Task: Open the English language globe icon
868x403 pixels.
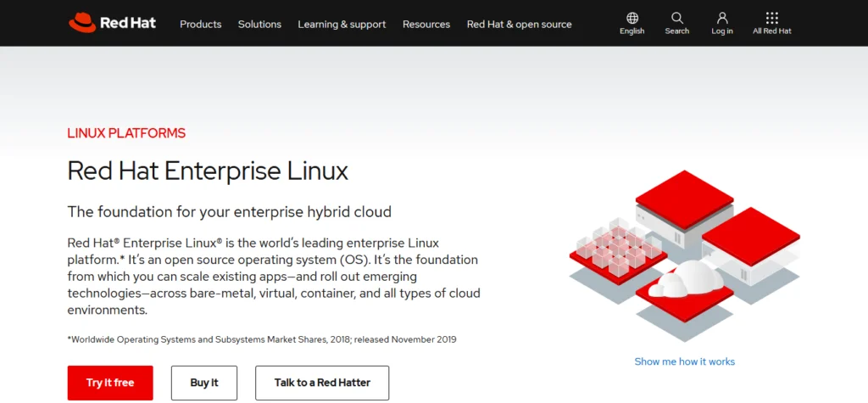Action: click(x=632, y=18)
